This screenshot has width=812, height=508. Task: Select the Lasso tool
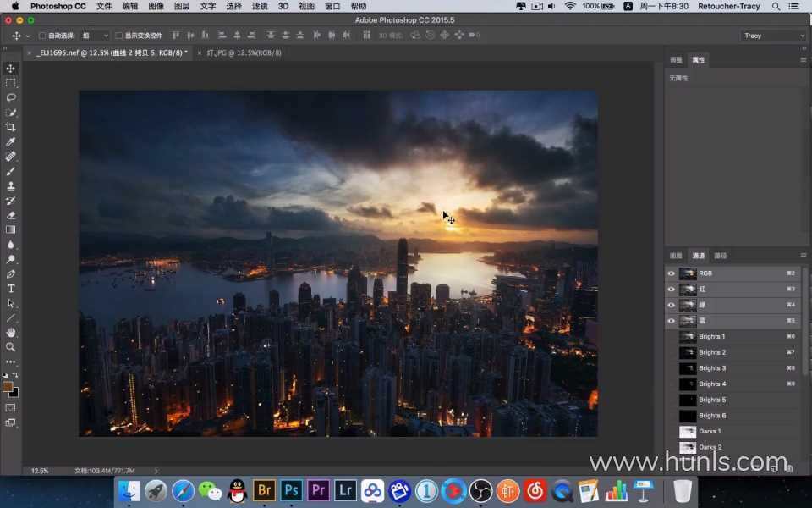point(10,97)
